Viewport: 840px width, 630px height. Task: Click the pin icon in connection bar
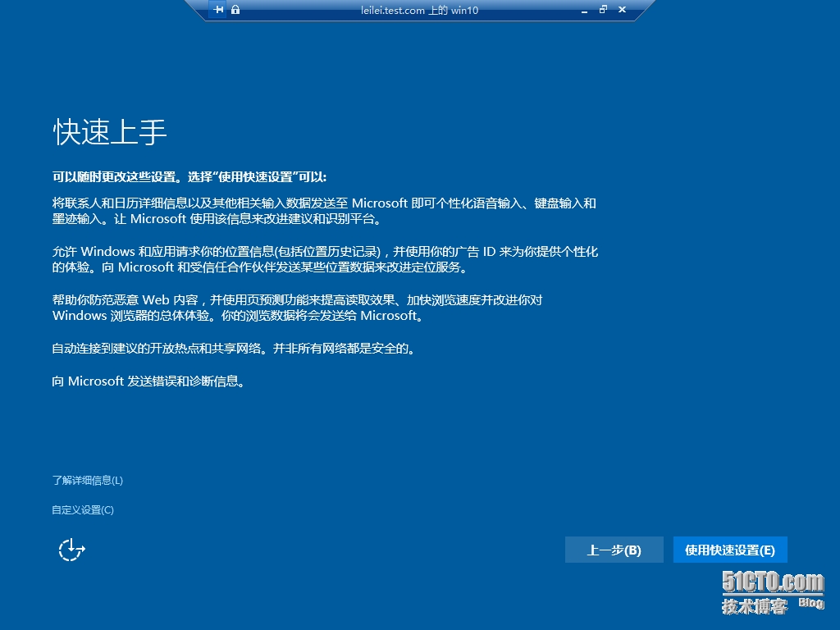pyautogui.click(x=218, y=10)
